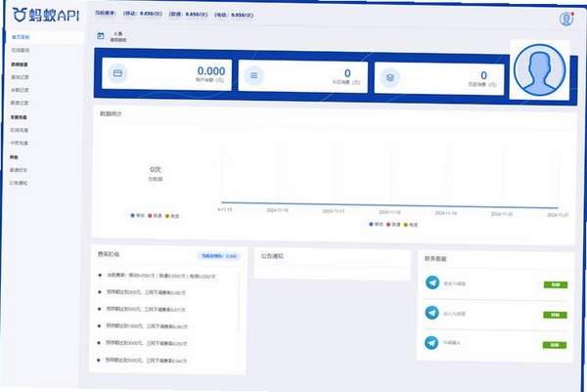Click the current total deposit badge in 费率阶级
587x392 pixels.
click(219, 256)
